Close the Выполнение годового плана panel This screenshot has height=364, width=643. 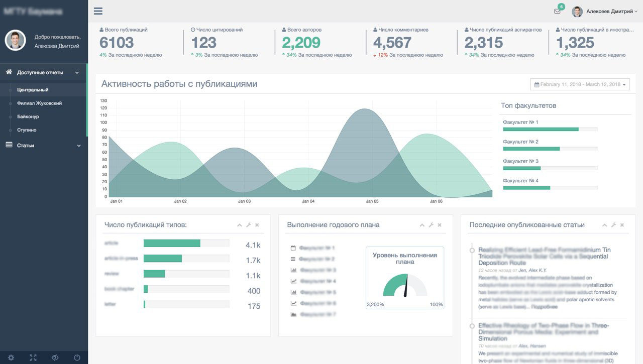pos(440,225)
